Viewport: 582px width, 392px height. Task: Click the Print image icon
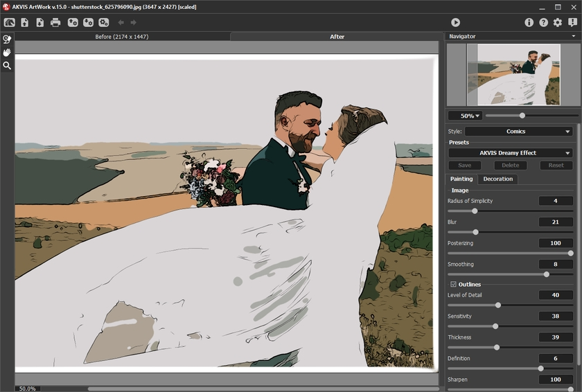pos(55,23)
